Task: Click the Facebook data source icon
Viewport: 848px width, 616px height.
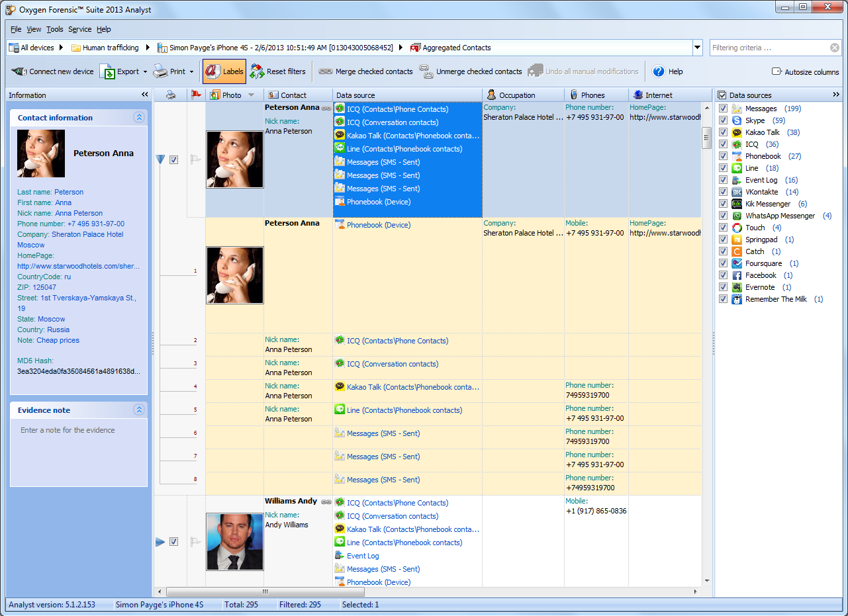Action: (x=737, y=275)
